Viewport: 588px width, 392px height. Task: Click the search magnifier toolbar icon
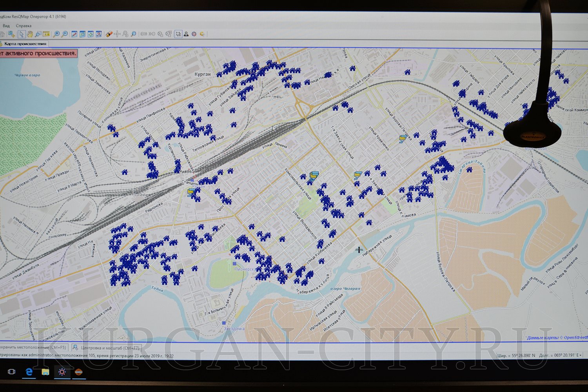coord(133,34)
